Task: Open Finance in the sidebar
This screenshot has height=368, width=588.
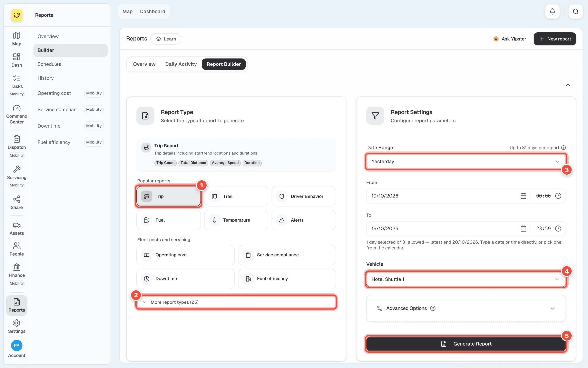Action: pyautogui.click(x=17, y=275)
